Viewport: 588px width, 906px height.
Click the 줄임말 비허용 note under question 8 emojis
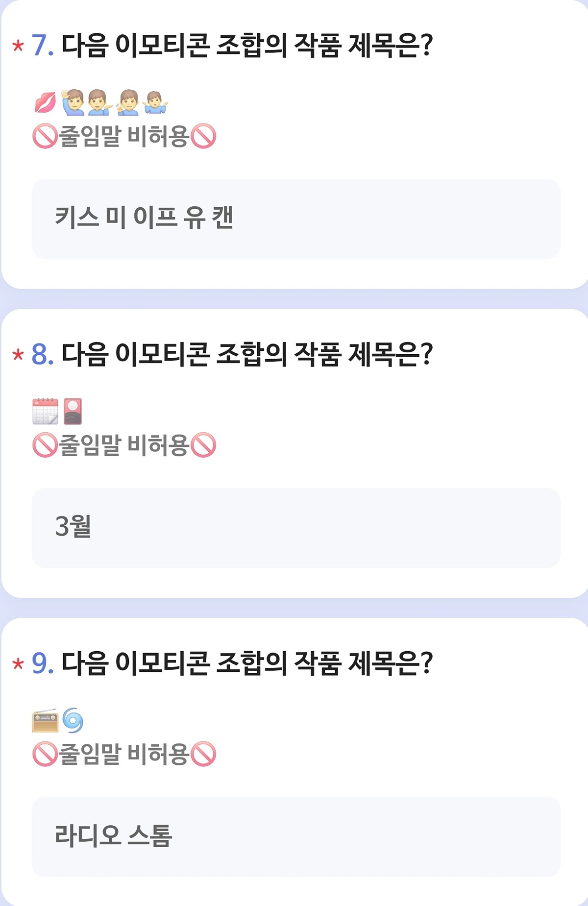click(x=124, y=445)
